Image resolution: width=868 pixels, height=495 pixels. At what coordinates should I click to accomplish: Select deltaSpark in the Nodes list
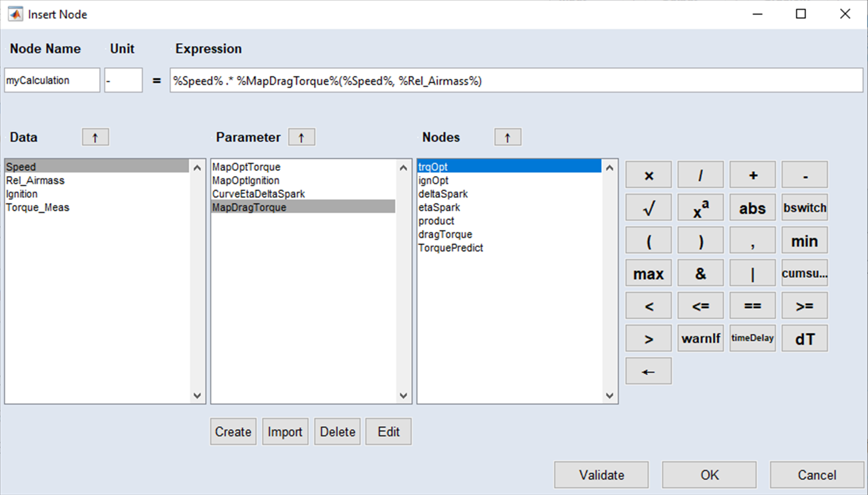click(x=509, y=194)
